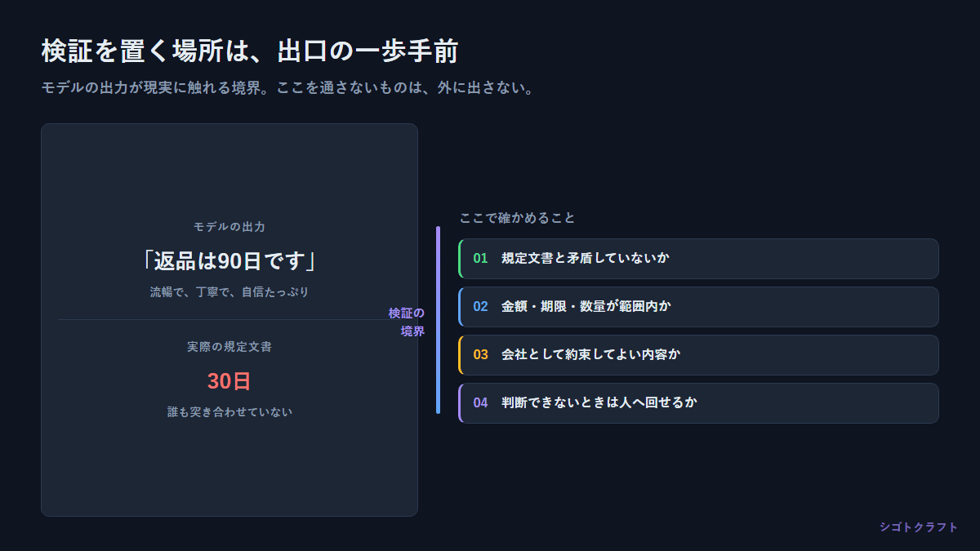The height and width of the screenshot is (551, 980).
Task: Click the blue 02 number badge
Action: coord(480,307)
